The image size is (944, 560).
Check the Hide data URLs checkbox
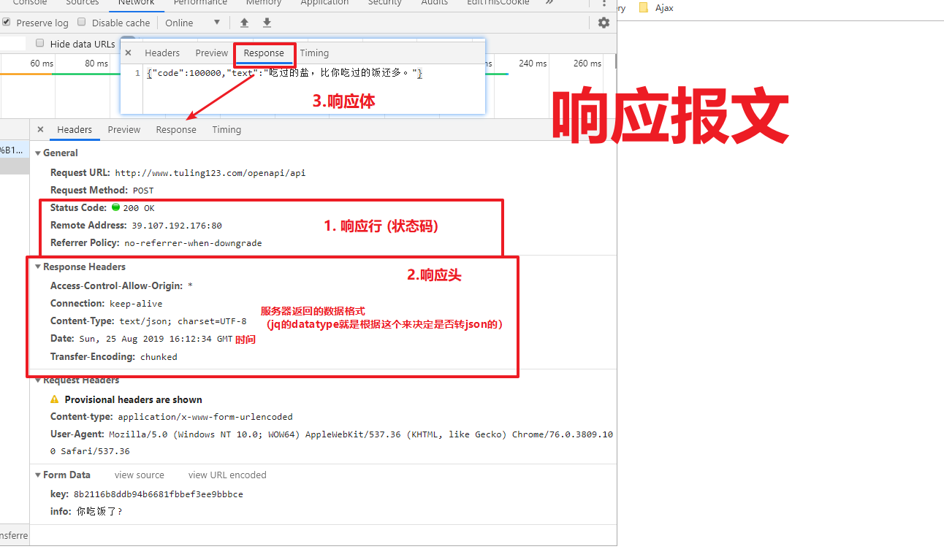coord(40,44)
